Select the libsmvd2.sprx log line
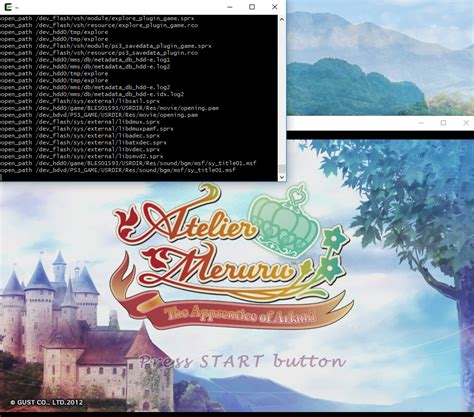Image resolution: width=474 pixels, height=417 pixels. pyautogui.click(x=82, y=156)
